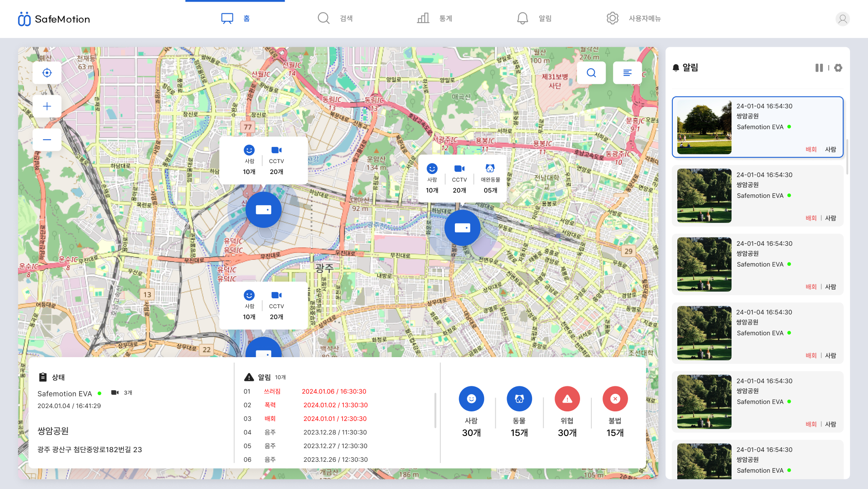868x489 pixels.
Task: Click the 상태 clipboard heading
Action: [51, 377]
